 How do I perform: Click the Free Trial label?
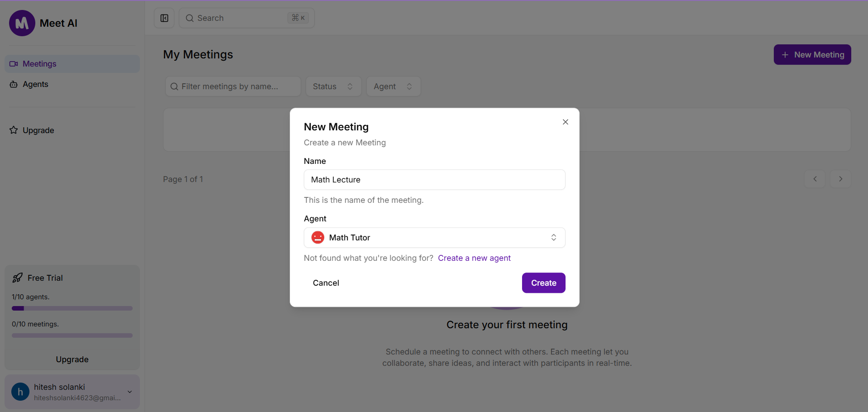point(45,278)
